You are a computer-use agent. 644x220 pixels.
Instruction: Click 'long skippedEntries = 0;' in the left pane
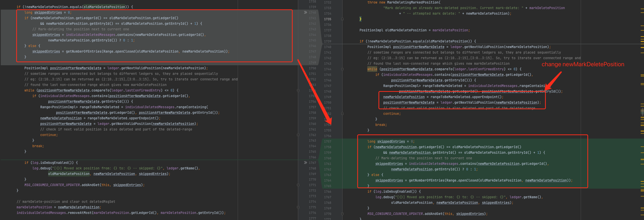48,12
